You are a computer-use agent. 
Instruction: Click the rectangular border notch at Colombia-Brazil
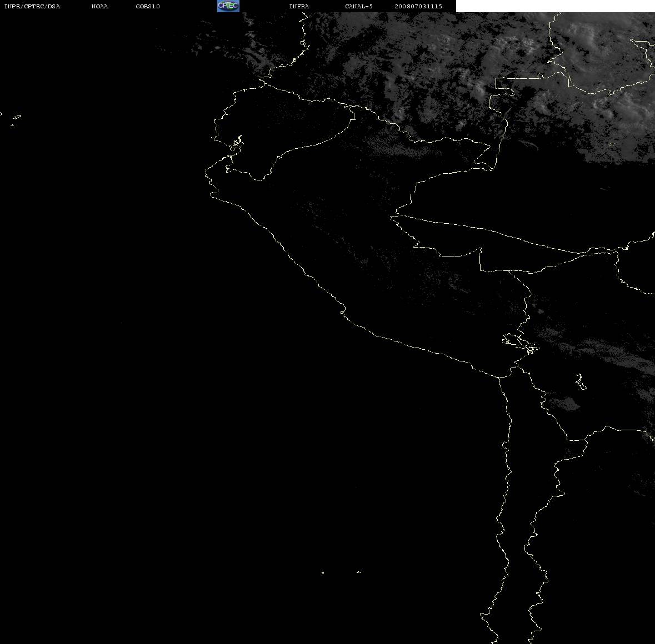504,87
